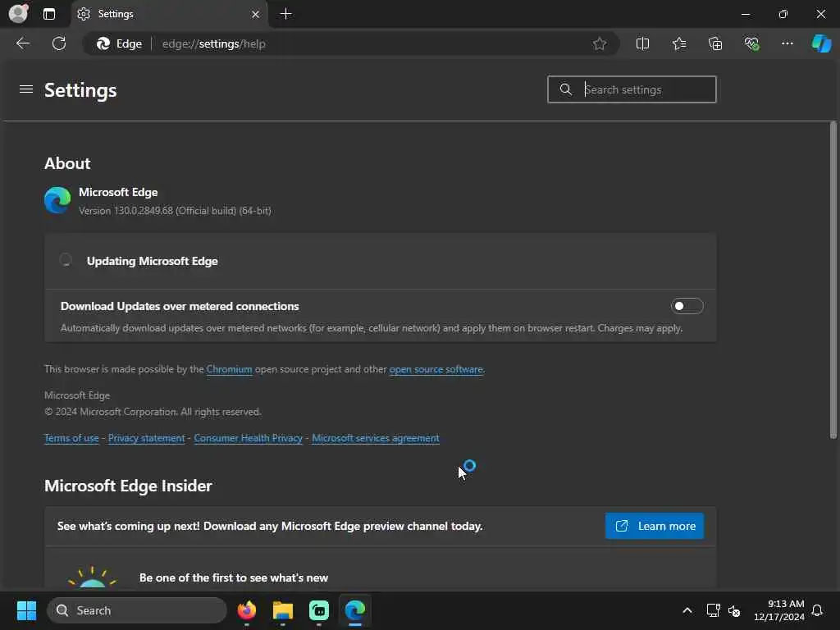This screenshot has height=630, width=840.
Task: Open split screen view
Action: [x=642, y=44]
